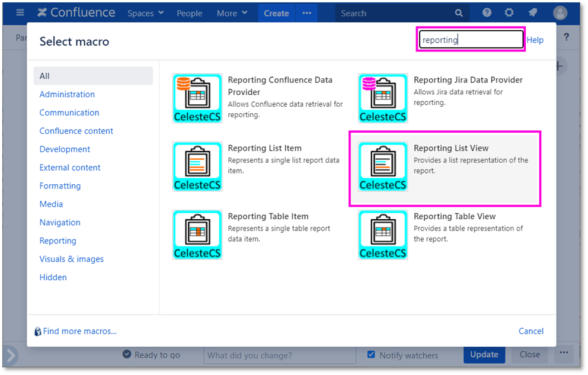Select the Confluence content category

(x=76, y=131)
